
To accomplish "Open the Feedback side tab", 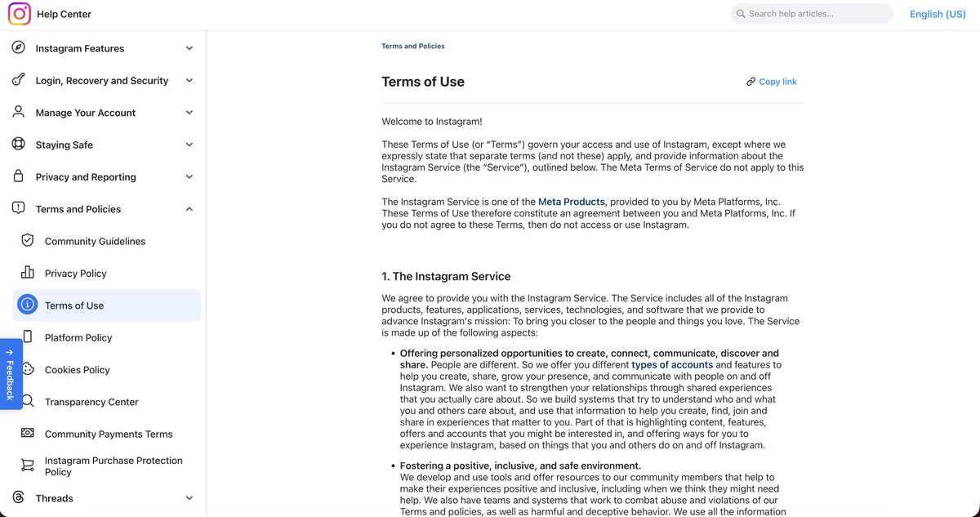I will coord(10,375).
